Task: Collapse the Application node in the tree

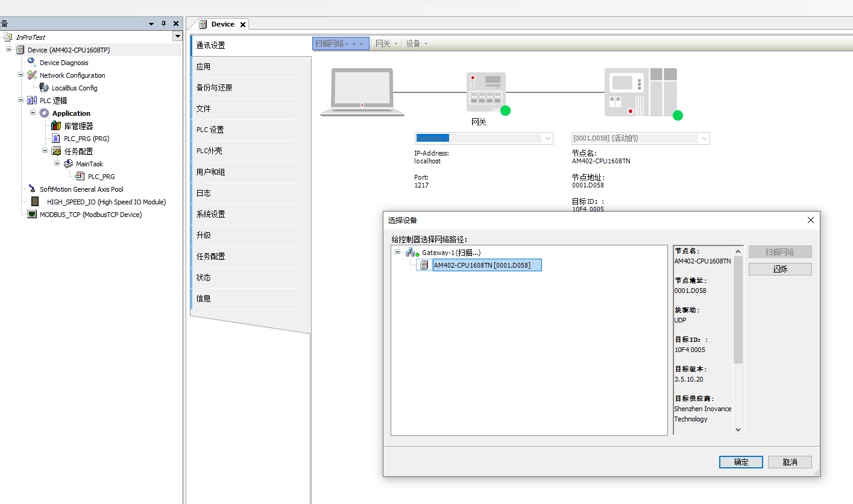Action: [33, 113]
